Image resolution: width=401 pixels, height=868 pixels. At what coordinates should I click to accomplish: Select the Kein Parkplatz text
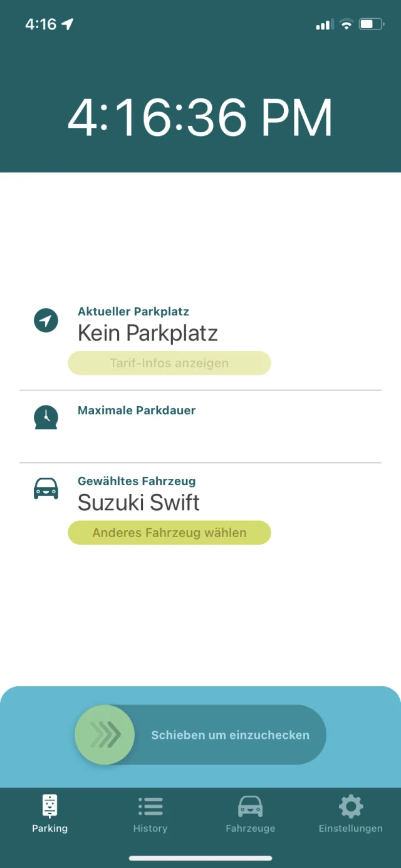point(148,333)
